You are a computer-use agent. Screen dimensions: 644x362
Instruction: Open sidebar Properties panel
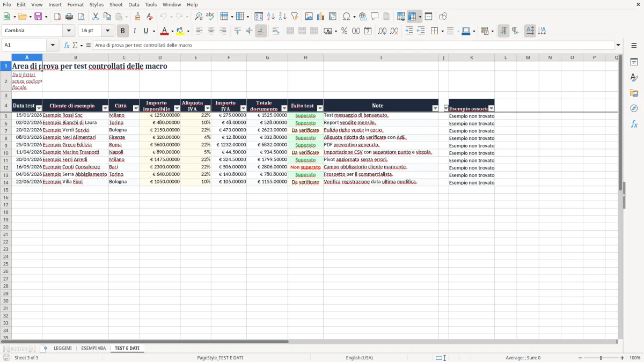[634, 62]
